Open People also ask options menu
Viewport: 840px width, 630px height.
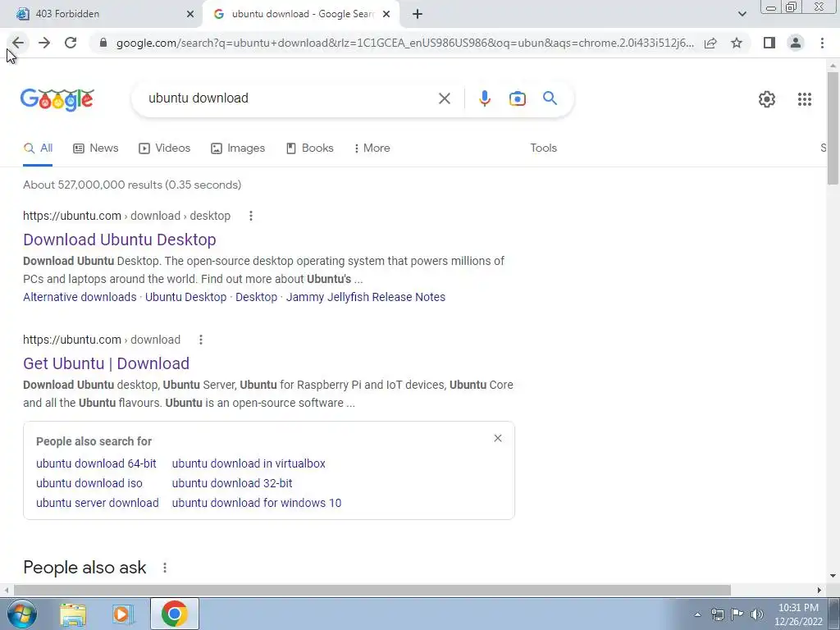(165, 568)
